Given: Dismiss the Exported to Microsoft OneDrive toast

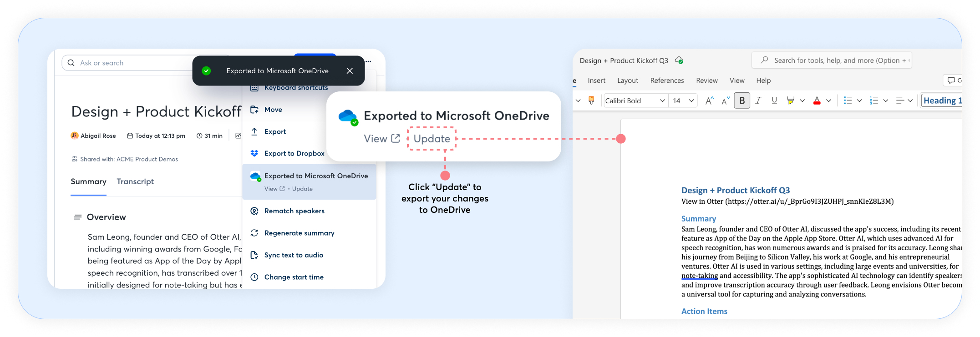Looking at the screenshot, I should click(x=350, y=71).
